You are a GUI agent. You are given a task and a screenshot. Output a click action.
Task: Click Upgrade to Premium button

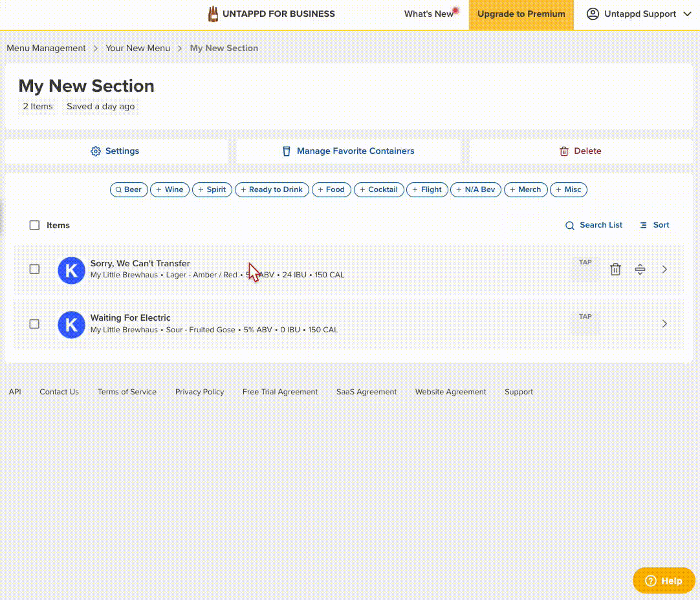[521, 14]
